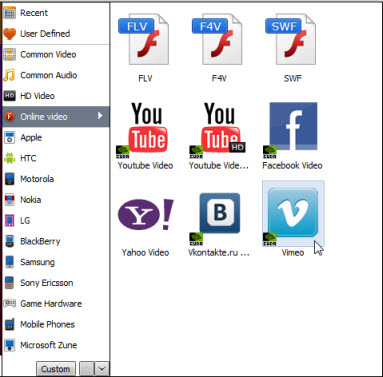Click the Common Video filmstrip icon
The width and height of the screenshot is (383, 377).
click(10, 54)
